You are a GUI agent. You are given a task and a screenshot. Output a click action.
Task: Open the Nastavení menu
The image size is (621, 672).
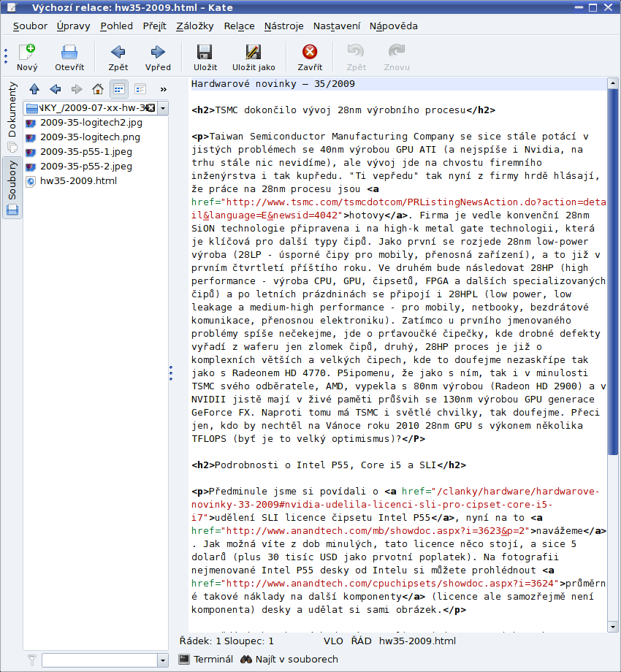[x=336, y=26]
